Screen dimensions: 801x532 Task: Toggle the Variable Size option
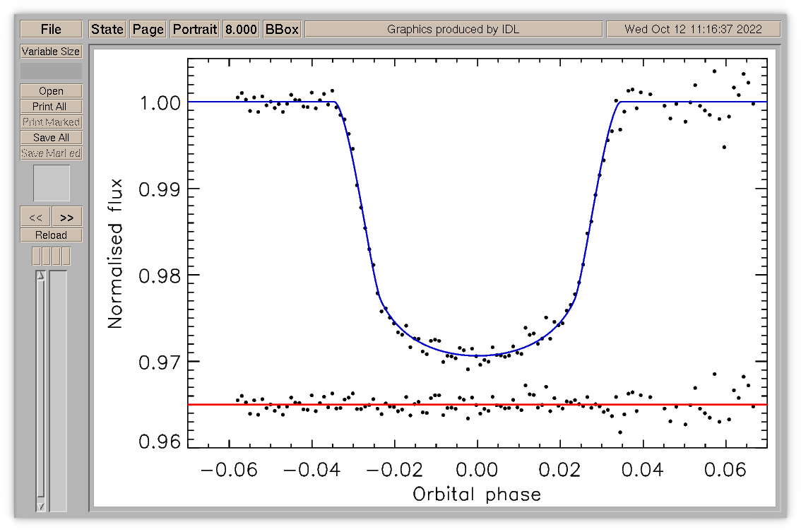[51, 52]
